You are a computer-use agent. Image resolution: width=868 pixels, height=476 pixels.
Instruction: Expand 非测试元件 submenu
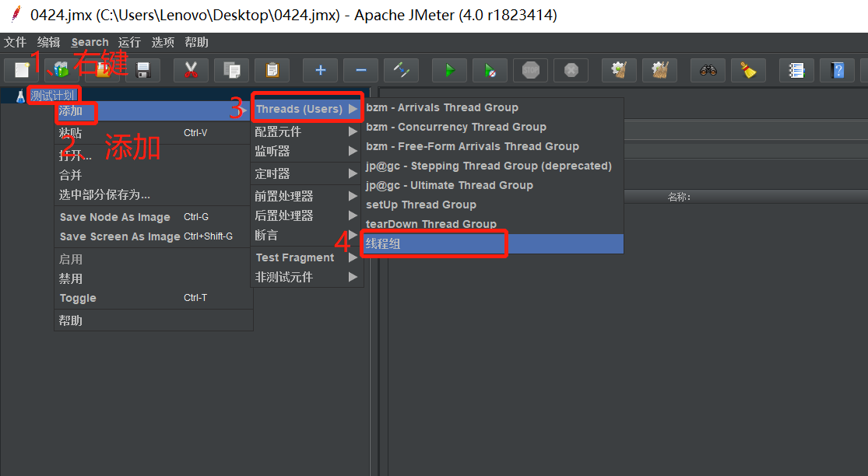click(x=307, y=277)
